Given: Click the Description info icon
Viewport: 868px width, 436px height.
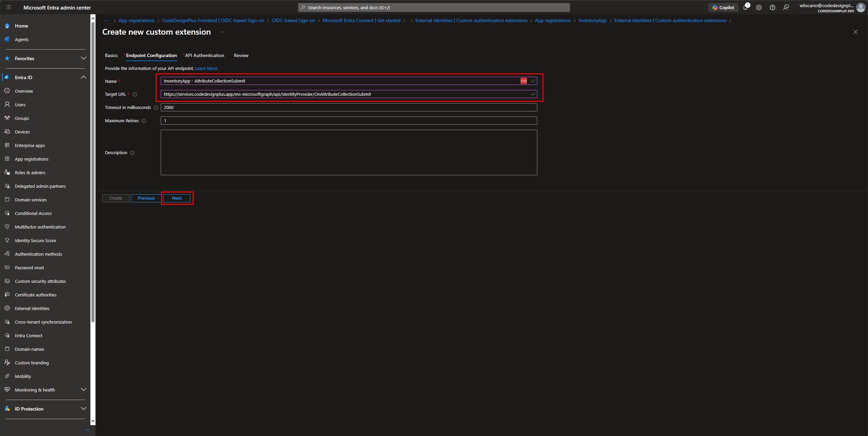Looking at the screenshot, I should [x=132, y=153].
